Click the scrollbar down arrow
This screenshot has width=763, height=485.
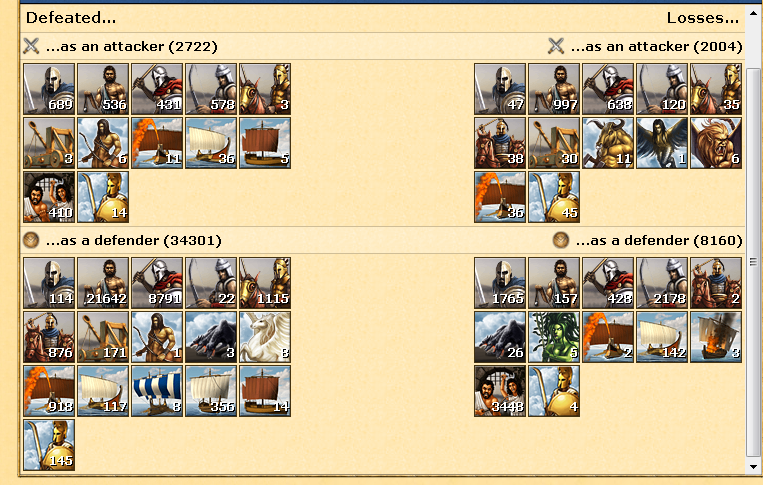click(753, 467)
